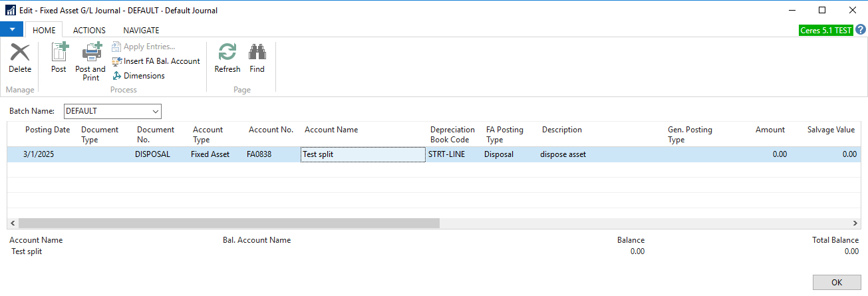Click the OK button
868x296 pixels.
coord(837,283)
